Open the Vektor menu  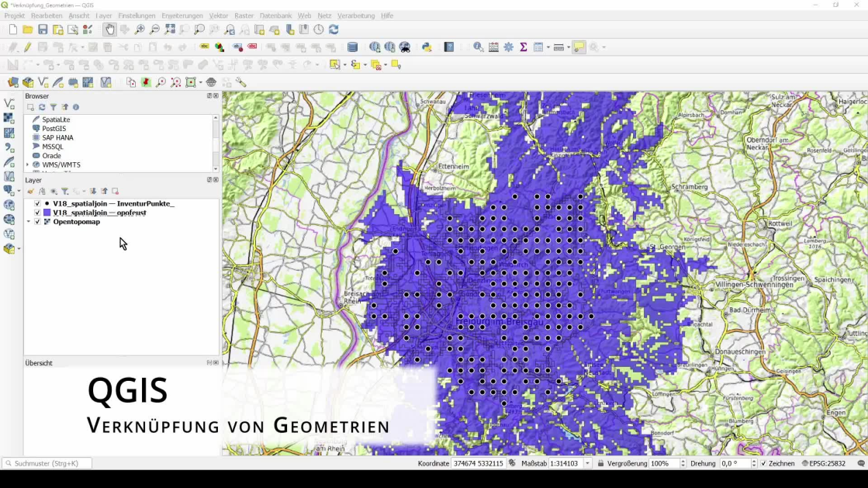click(218, 16)
